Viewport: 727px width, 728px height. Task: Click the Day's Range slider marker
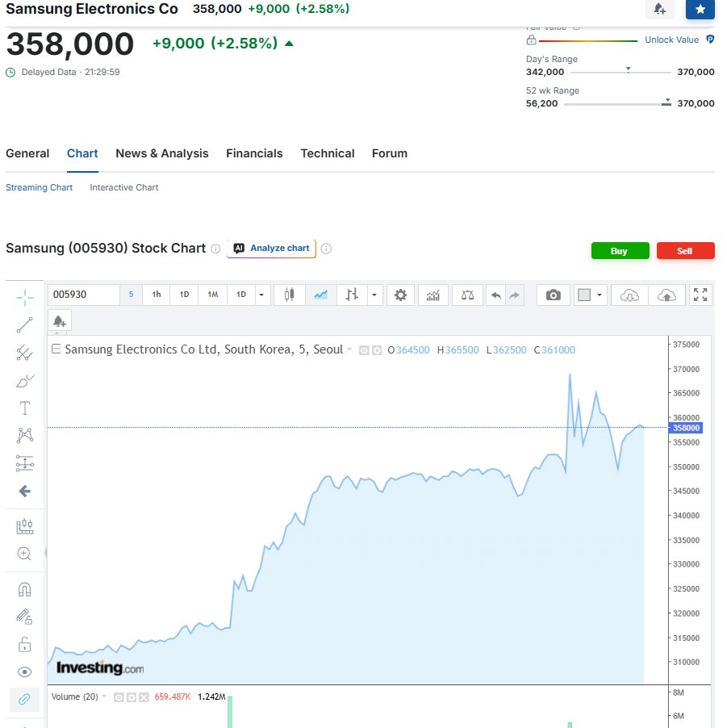click(628, 69)
